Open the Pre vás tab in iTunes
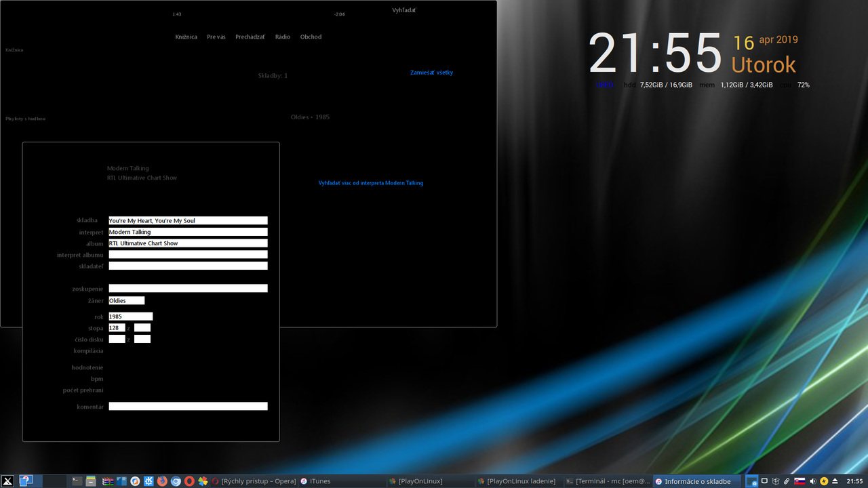This screenshot has width=868, height=488. [x=216, y=37]
